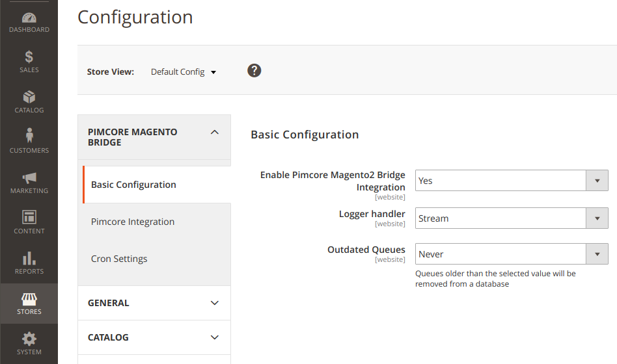Open the Store View Default Config dropdown
617x364 pixels.
(x=184, y=72)
